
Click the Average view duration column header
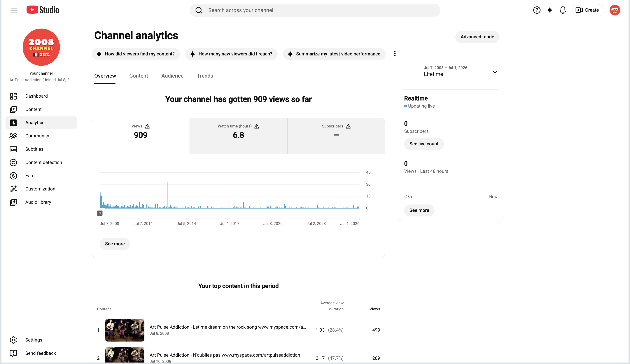tap(332, 306)
